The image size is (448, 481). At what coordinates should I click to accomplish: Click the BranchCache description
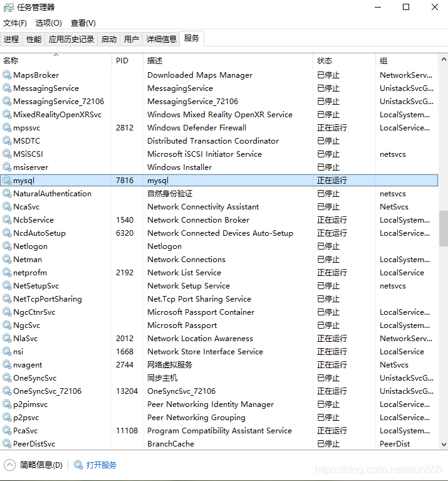(x=170, y=444)
